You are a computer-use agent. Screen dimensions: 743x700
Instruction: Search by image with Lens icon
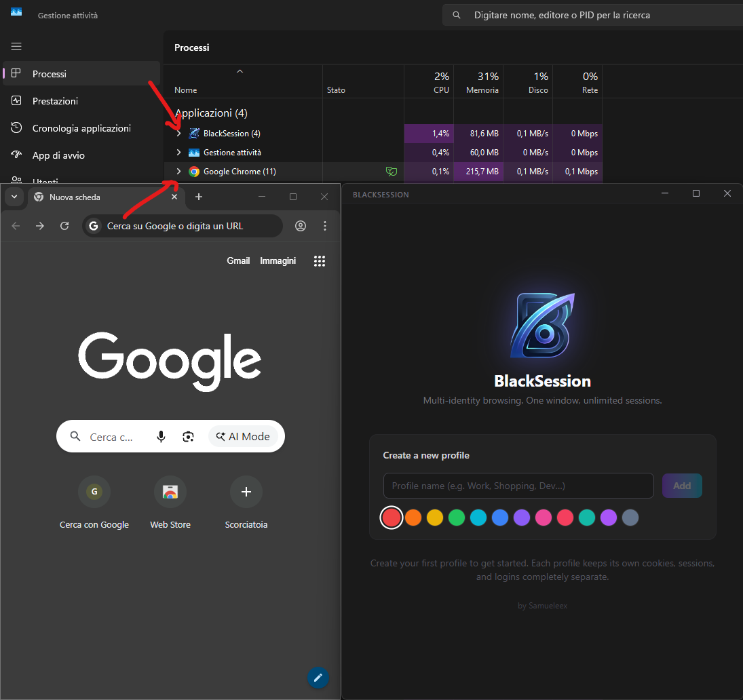[188, 437]
